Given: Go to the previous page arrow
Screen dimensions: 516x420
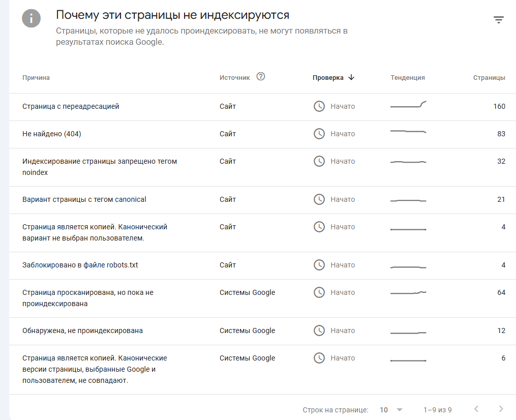Looking at the screenshot, I should pyautogui.click(x=476, y=409).
